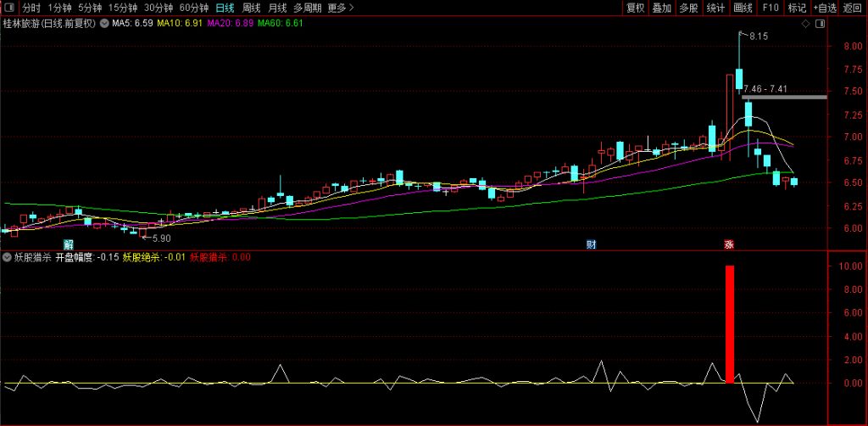Screen dimensions: 868x426
Task: Add stock with +自选 button
Action: (824, 8)
